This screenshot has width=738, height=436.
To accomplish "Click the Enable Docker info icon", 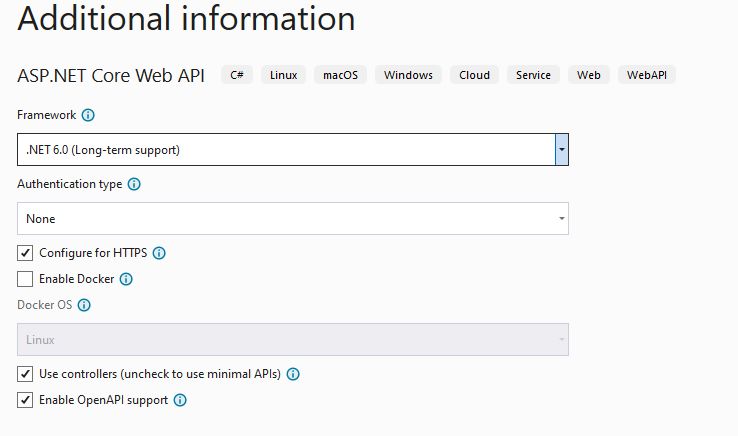I will (x=126, y=279).
